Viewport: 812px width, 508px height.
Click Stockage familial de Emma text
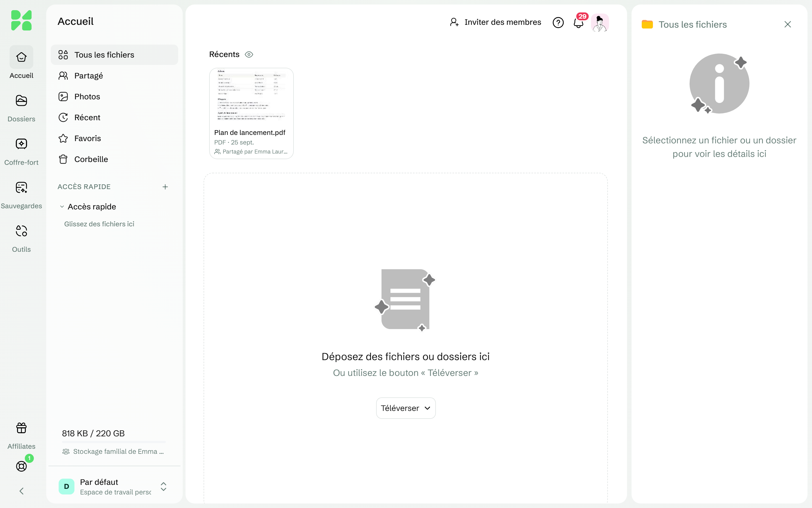pyautogui.click(x=118, y=452)
